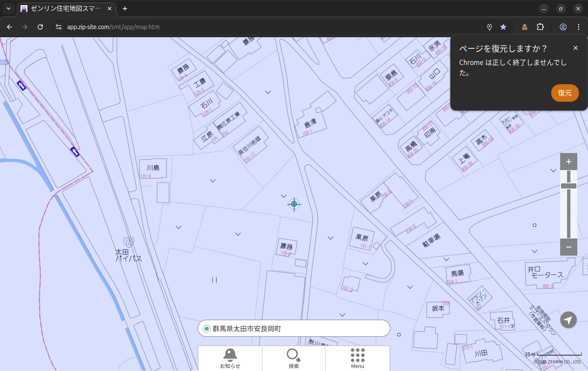Click the zoom slider handle
The width and height of the screenshot is (588, 371).
[x=568, y=185]
